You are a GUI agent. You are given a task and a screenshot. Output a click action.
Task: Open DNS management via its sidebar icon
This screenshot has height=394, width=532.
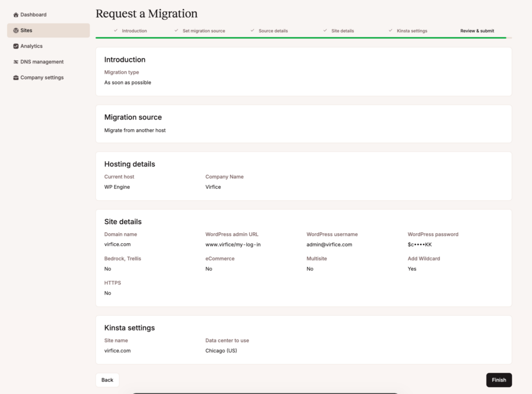pyautogui.click(x=15, y=61)
